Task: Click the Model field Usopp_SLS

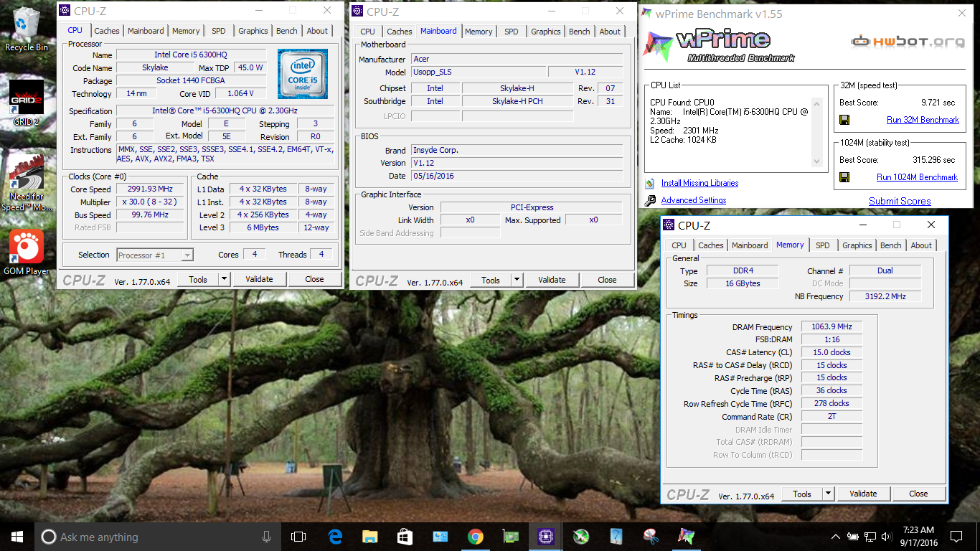Action: click(x=478, y=72)
